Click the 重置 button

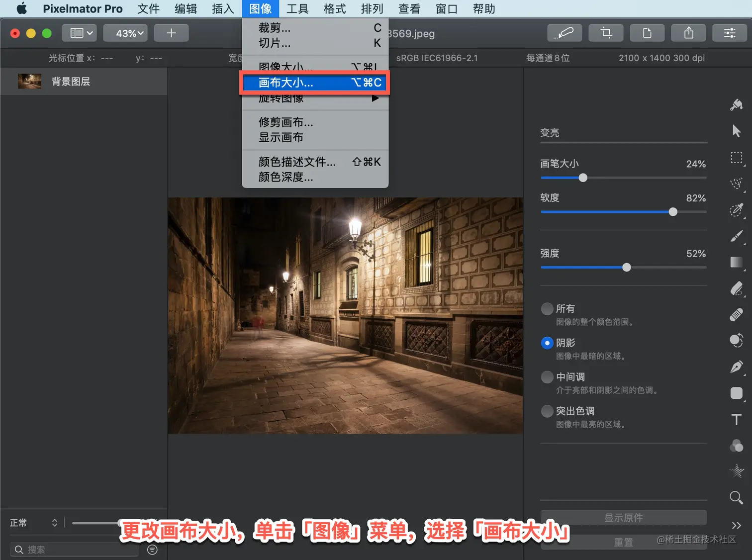click(x=623, y=542)
